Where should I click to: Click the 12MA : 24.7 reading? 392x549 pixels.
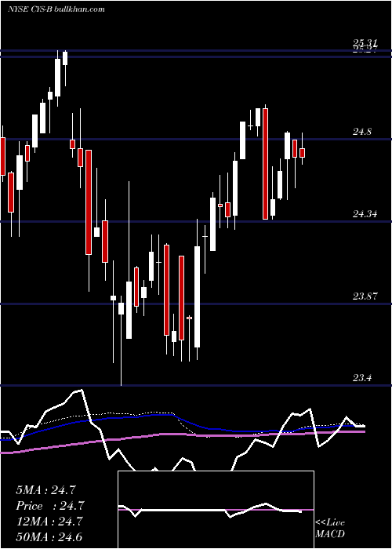pos(49,522)
